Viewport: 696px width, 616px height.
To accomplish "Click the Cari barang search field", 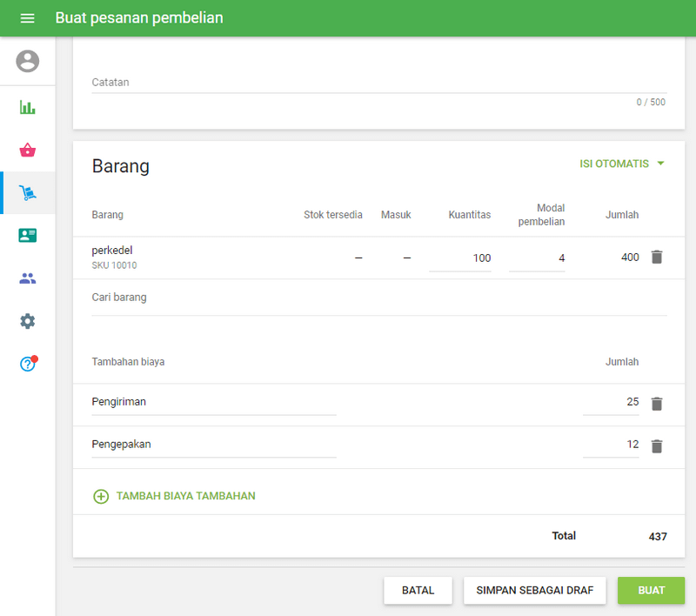I will (378, 298).
